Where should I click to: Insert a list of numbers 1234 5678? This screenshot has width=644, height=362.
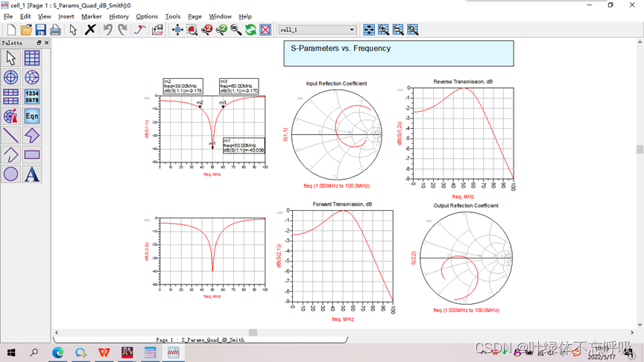click(31, 97)
